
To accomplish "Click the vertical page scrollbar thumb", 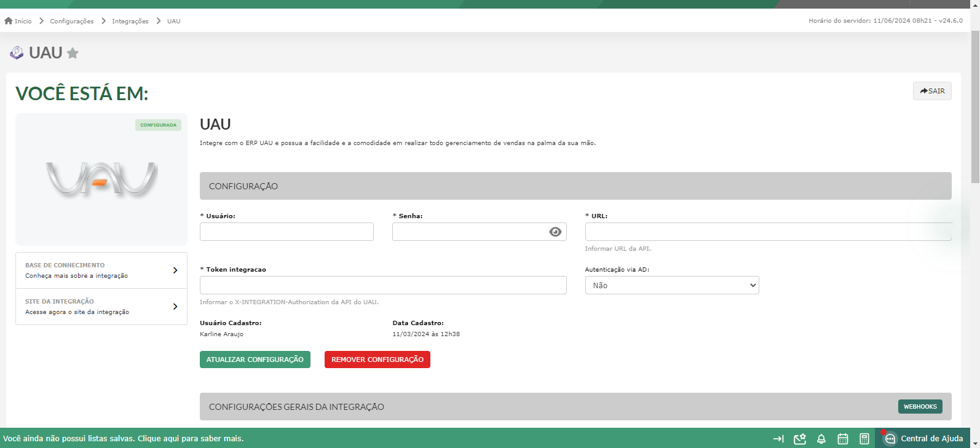I will click(975, 106).
